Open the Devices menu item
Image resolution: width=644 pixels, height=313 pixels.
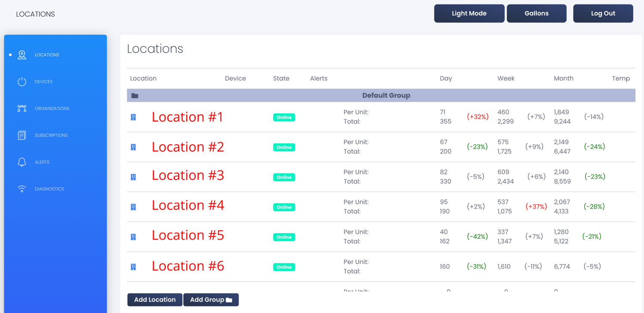click(x=44, y=82)
